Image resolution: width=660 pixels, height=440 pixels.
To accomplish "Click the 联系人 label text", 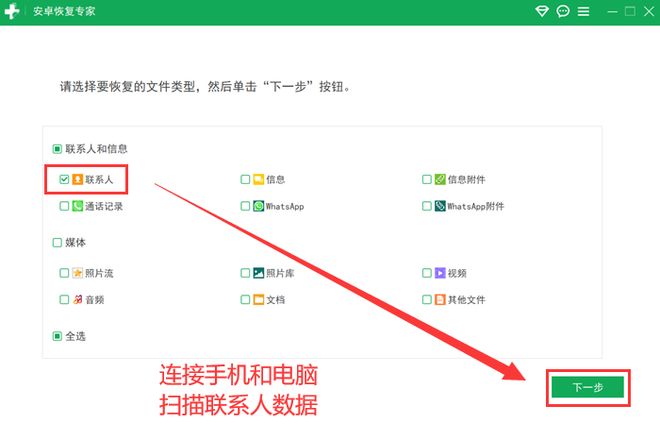I will [99, 180].
